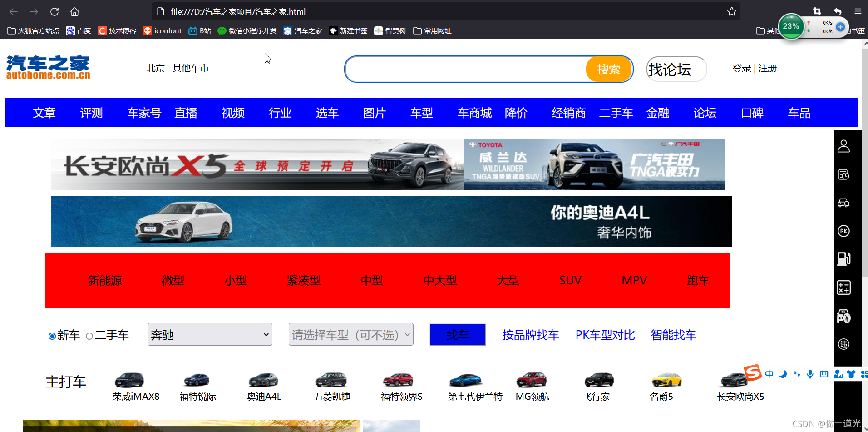The image size is (868, 432).
Task: Expand the 奔驰 brand dropdown
Action: (210, 334)
